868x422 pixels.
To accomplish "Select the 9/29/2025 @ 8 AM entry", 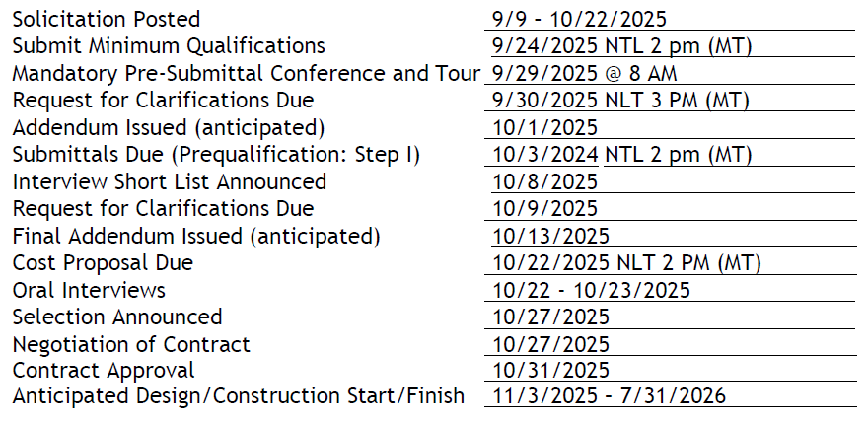I will pos(584,74).
